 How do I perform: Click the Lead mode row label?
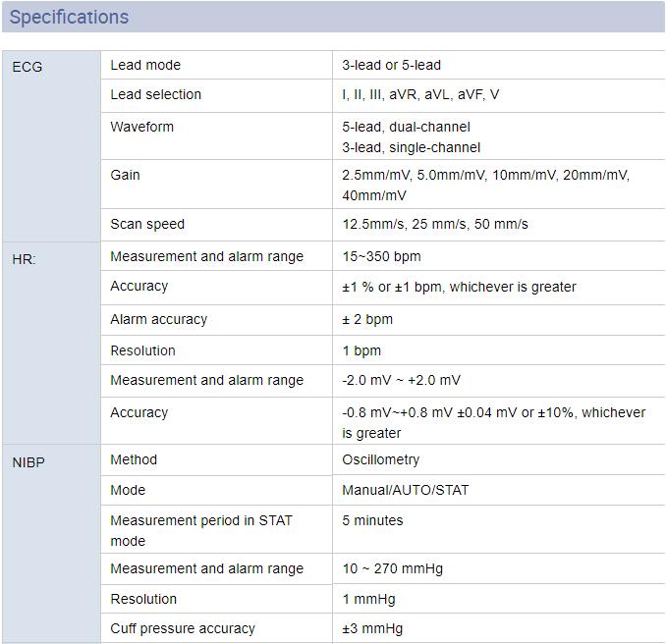coord(145,65)
